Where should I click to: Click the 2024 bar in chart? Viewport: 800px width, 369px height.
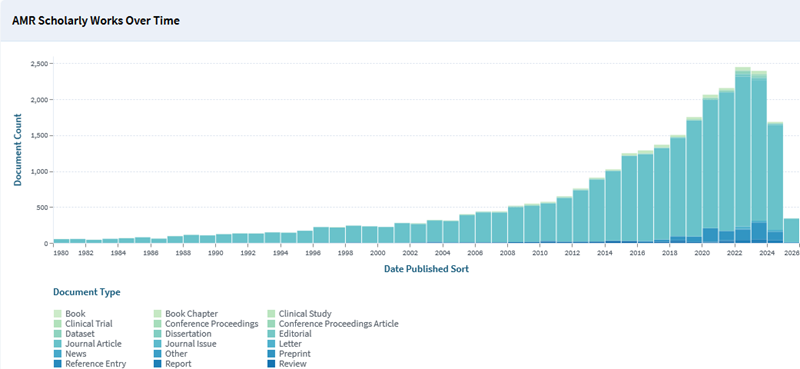pos(775,183)
